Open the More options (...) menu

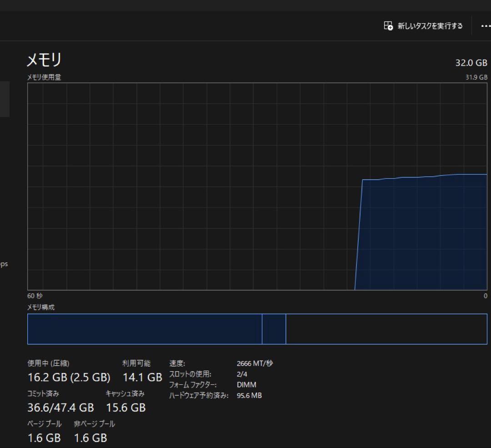click(x=486, y=26)
